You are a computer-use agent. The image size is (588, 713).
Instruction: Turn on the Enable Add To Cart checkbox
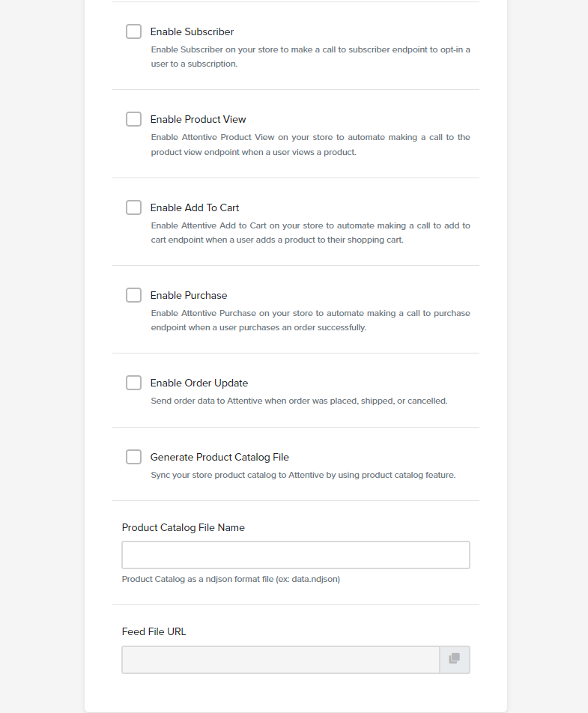coord(133,207)
